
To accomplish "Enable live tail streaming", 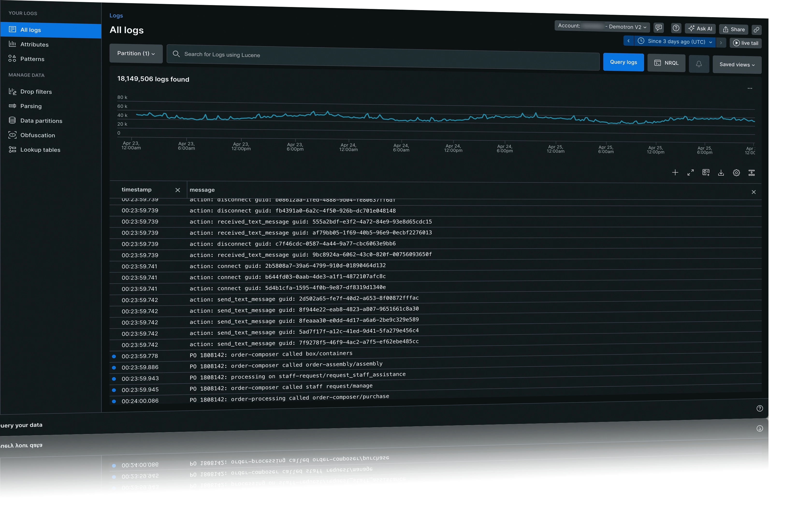I will pos(746,43).
